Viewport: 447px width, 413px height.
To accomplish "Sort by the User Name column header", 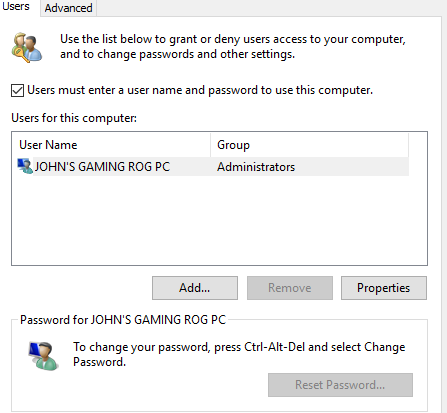I will [112, 145].
